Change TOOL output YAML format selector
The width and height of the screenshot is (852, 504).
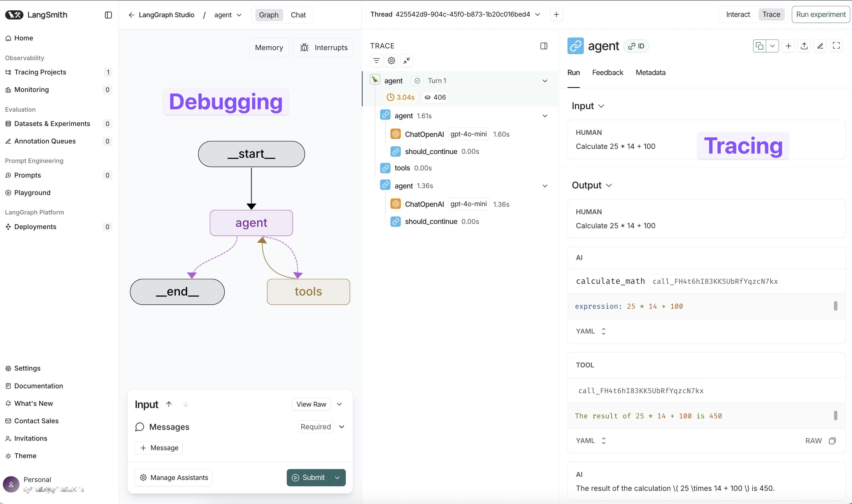pos(591,441)
